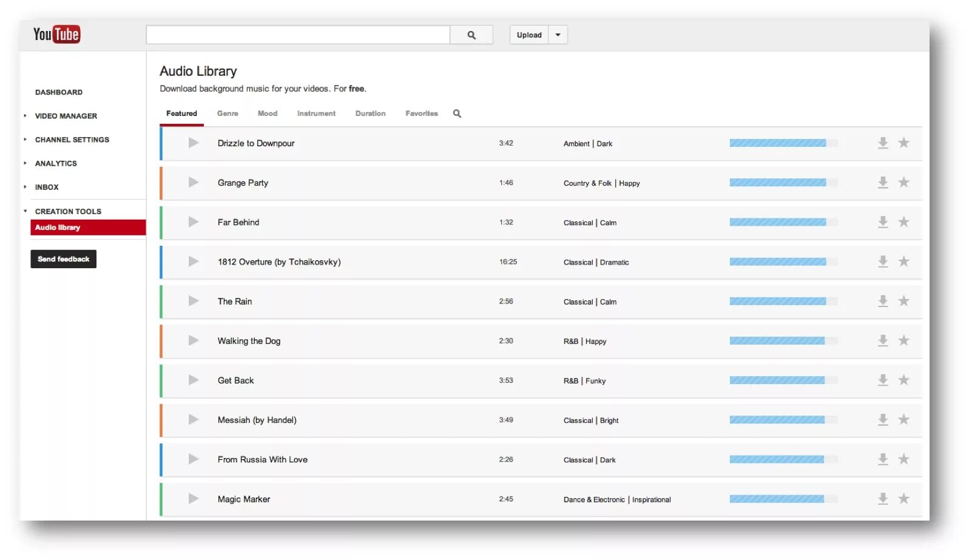Star Get Back as favorite
The image size is (969, 560).
pos(903,380)
